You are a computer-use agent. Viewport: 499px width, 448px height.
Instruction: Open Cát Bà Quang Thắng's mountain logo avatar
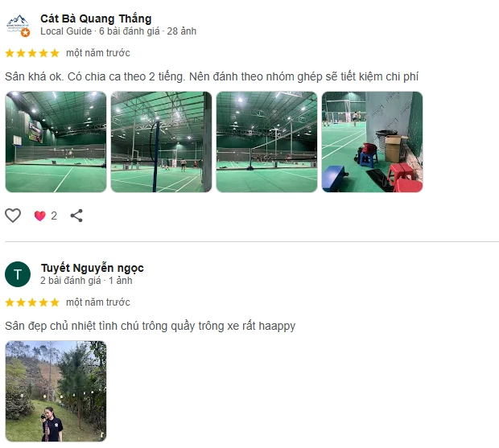click(18, 25)
